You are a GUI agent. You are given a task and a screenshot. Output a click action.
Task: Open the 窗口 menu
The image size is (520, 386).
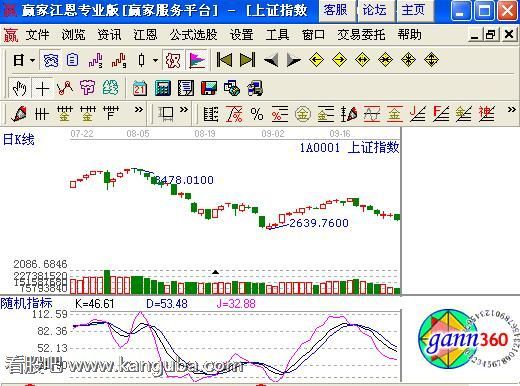pyautogui.click(x=313, y=35)
